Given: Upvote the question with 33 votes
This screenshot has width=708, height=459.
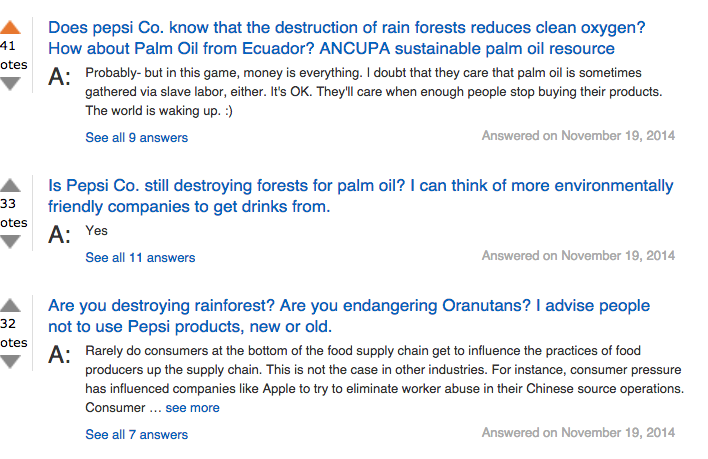Looking at the screenshot, I should coord(9,185).
